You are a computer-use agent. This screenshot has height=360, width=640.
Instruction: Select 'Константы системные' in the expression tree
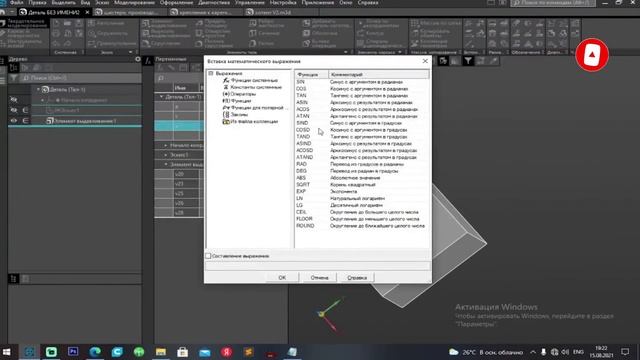point(256,87)
